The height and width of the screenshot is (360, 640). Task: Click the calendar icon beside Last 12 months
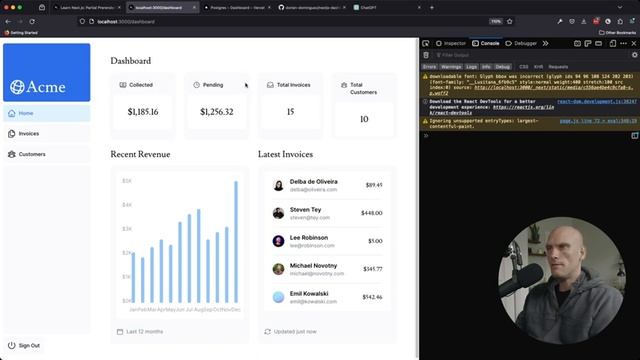tap(120, 332)
